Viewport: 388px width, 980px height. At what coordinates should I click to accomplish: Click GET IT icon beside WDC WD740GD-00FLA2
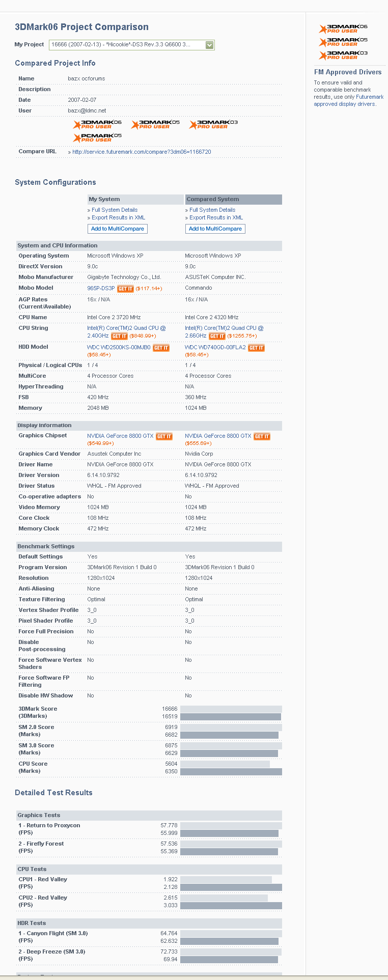pos(256,348)
